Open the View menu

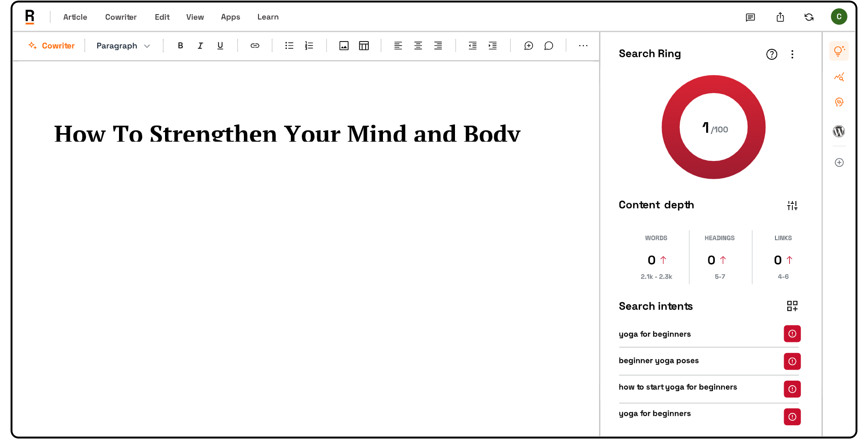195,17
